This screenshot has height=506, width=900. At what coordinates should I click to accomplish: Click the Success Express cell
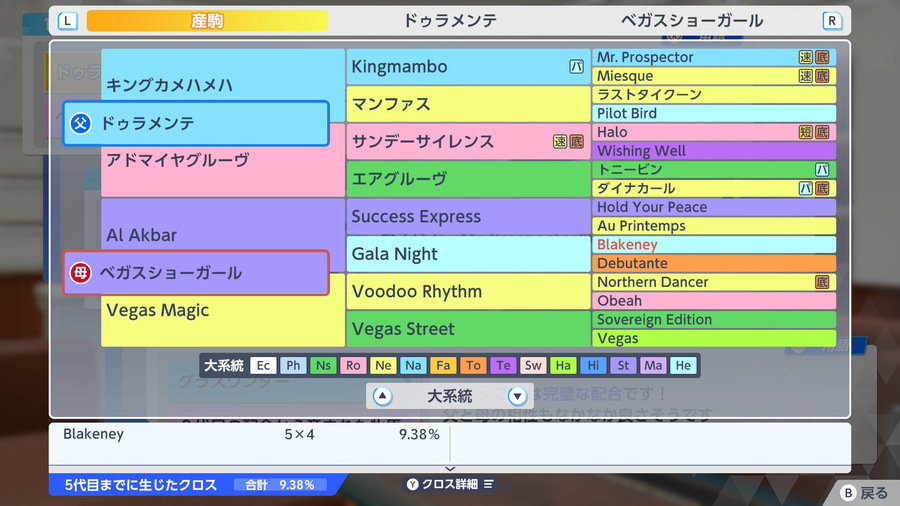[468, 216]
